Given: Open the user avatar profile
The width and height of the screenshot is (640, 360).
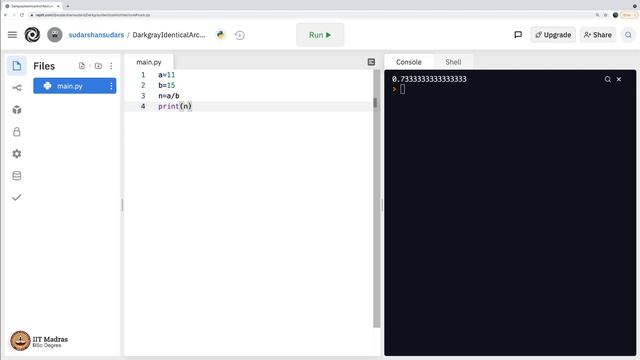Looking at the screenshot, I should coord(55,35).
